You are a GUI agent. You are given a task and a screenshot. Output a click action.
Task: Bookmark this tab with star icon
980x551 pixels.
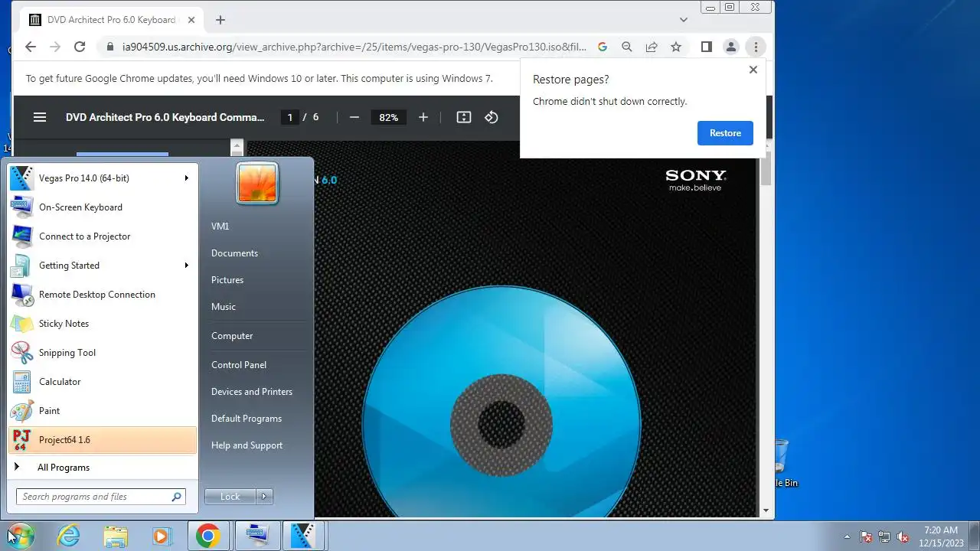(x=676, y=47)
